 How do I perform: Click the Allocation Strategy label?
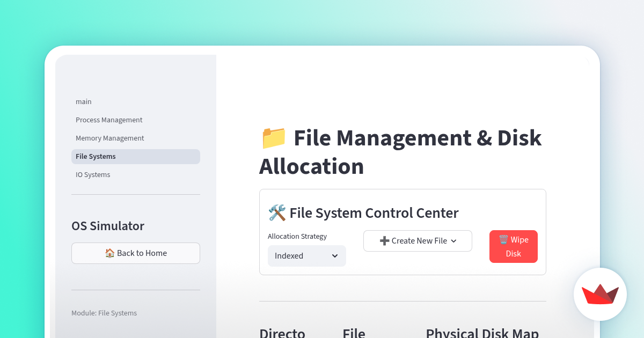pyautogui.click(x=297, y=237)
